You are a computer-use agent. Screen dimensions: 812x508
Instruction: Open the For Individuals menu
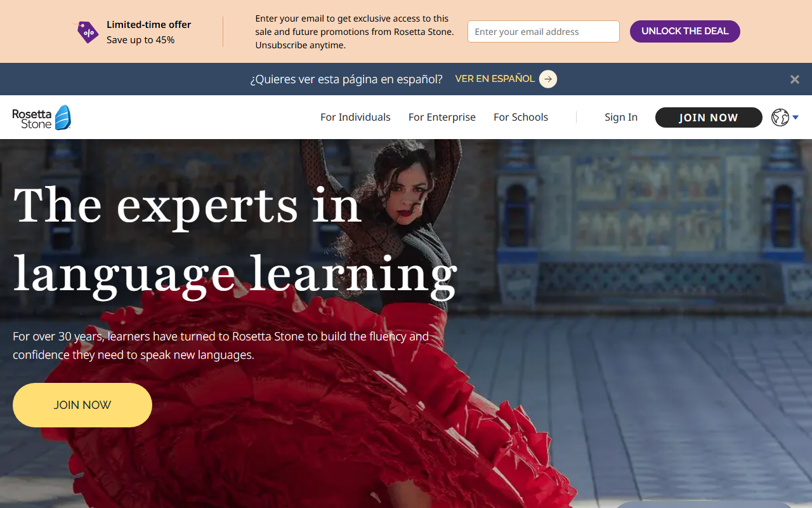click(355, 117)
